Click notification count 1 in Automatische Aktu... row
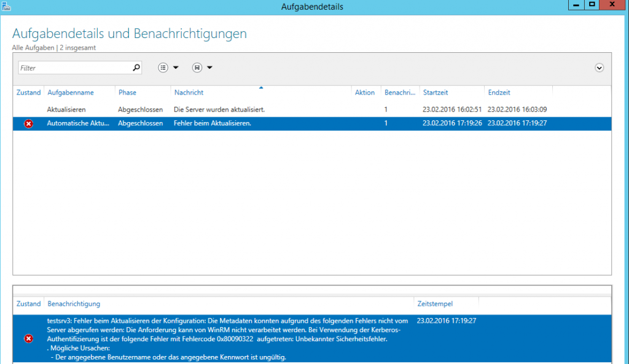 pos(386,123)
